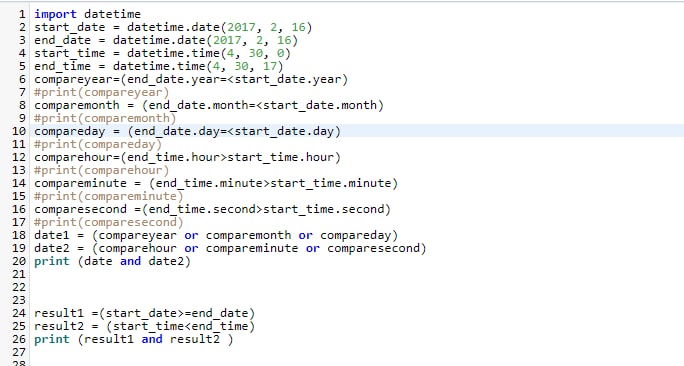Viewport: 684px width, 366px height.
Task: Click the 'result1 =(start_date>=end_date)' line
Action: coord(144,313)
